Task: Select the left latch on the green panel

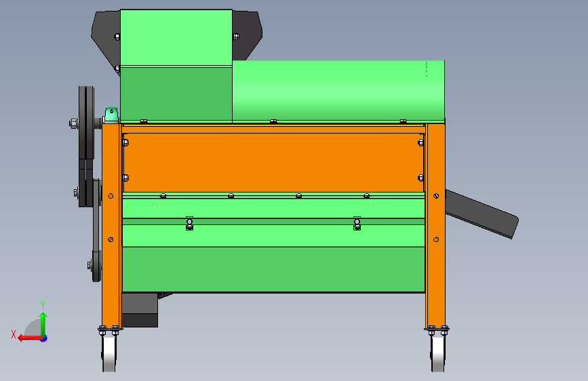Action: (x=189, y=223)
